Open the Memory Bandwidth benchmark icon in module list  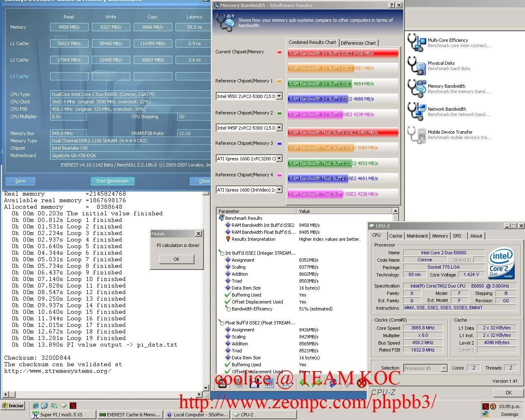point(416,89)
